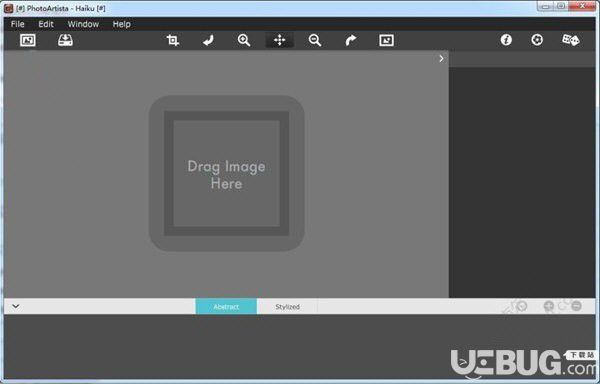Screen dimensions: 600x384
Task: Collapse the presets panel chevron
Action: click(x=16, y=306)
